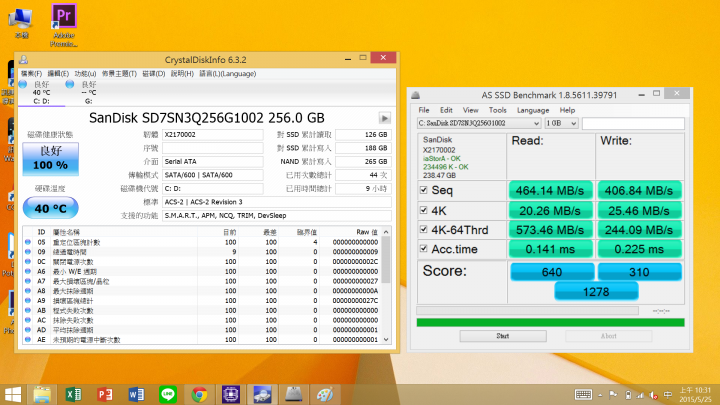This screenshot has width=720, height=405.
Task: Open Action Center flag icon
Action: (613, 395)
